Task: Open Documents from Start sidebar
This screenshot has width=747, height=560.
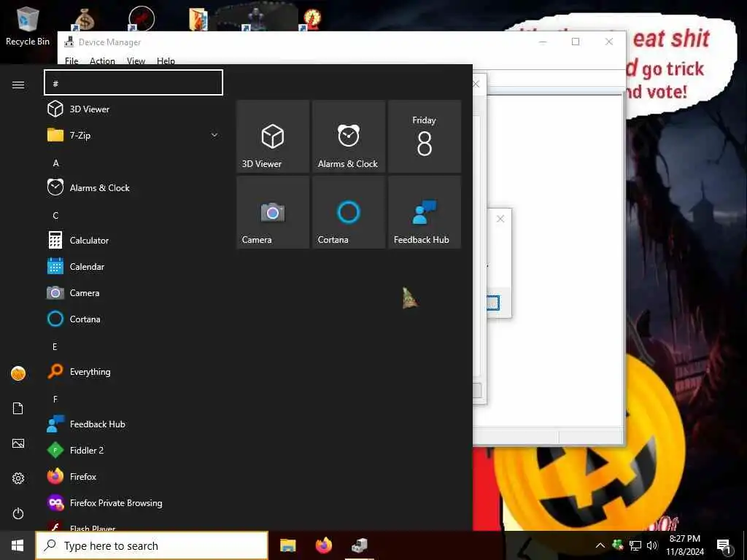Action: (x=18, y=408)
